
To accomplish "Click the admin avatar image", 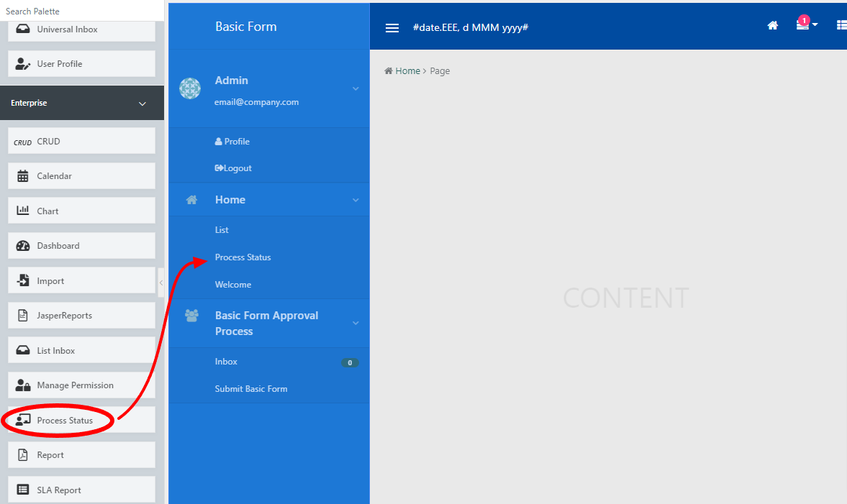I will pyautogui.click(x=190, y=88).
